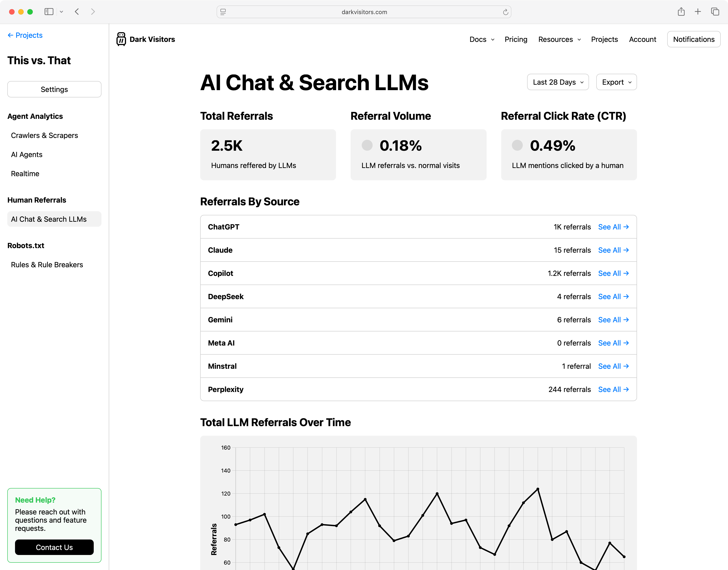Click the first data point on referrals chart
The height and width of the screenshot is (570, 728).
click(x=236, y=525)
